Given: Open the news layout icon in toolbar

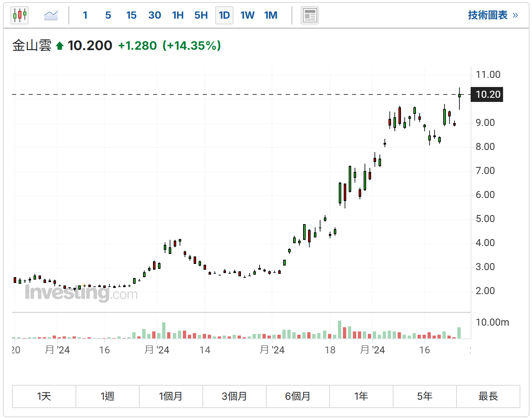Looking at the screenshot, I should point(309,16).
